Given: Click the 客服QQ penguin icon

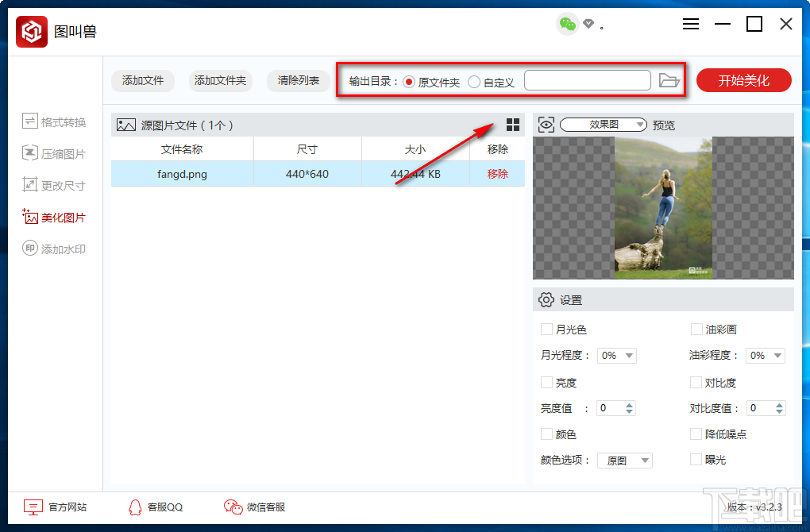Looking at the screenshot, I should [135, 507].
